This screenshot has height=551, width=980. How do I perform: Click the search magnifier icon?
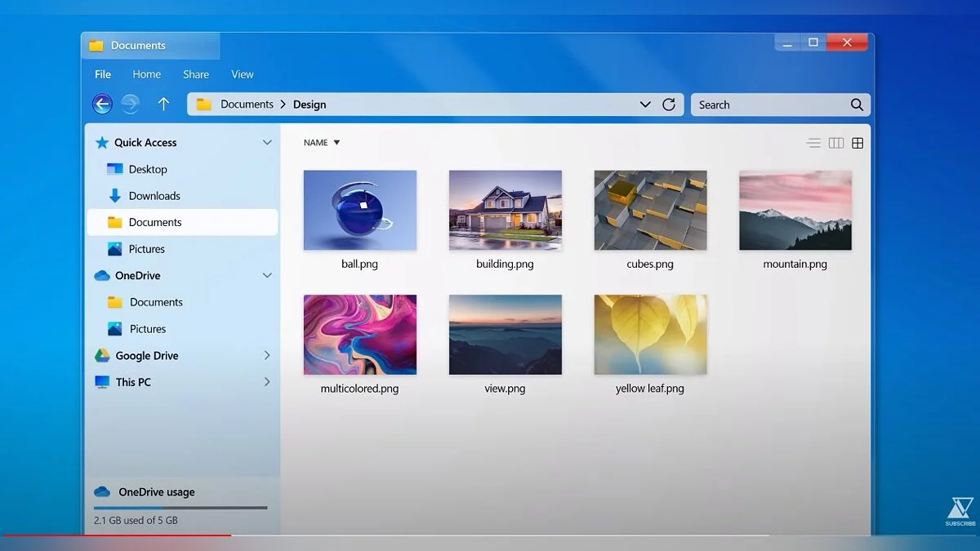[857, 104]
